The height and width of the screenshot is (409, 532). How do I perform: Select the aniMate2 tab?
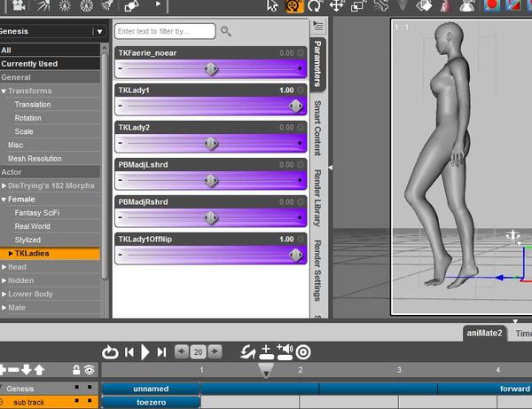pos(484,333)
